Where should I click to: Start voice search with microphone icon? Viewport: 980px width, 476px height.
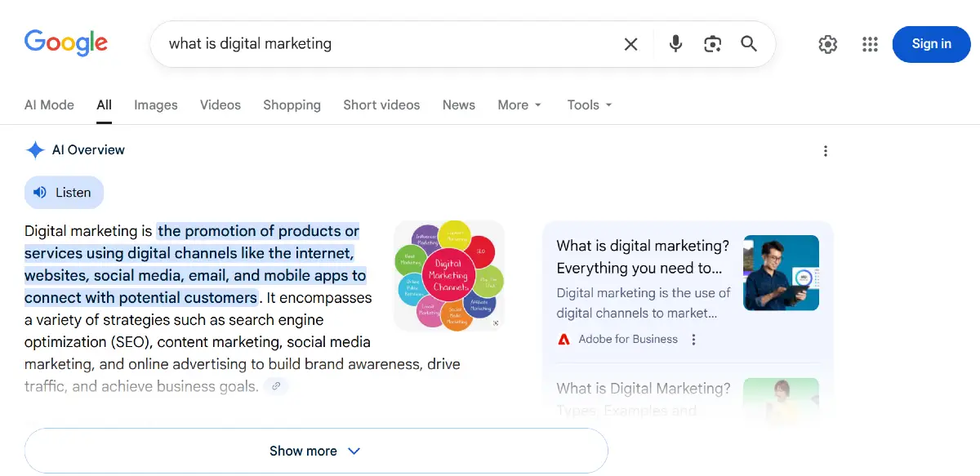click(675, 44)
